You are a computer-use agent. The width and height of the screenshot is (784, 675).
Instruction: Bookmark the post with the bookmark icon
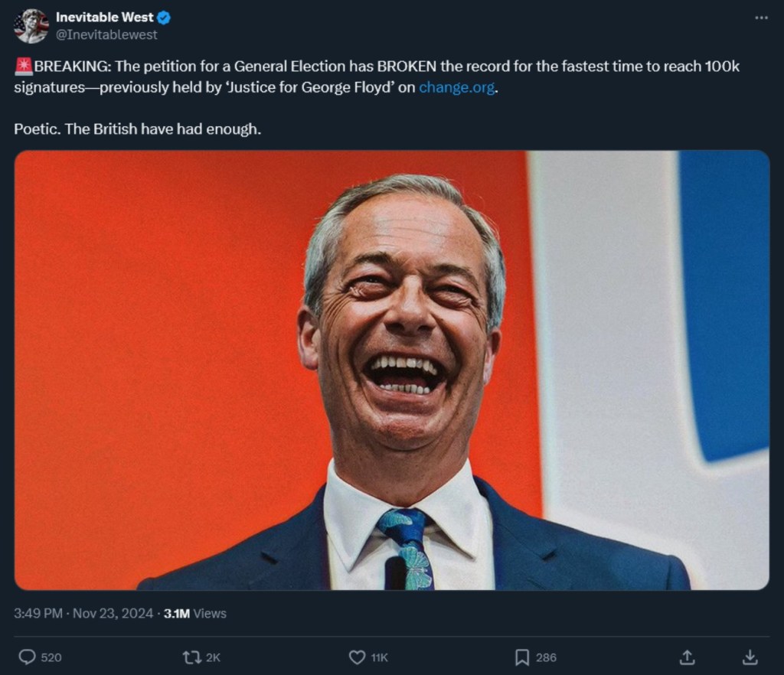click(x=522, y=657)
